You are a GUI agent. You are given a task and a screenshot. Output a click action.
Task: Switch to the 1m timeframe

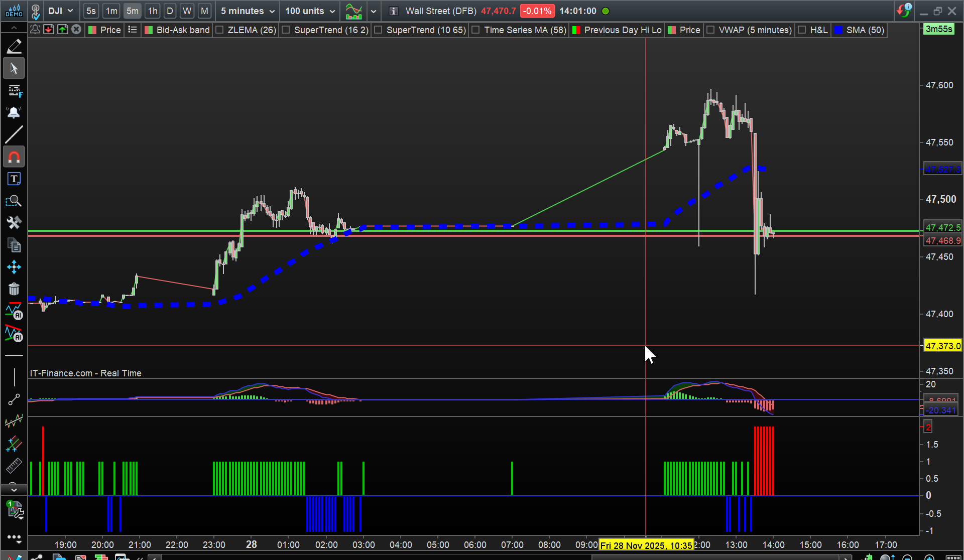click(111, 11)
